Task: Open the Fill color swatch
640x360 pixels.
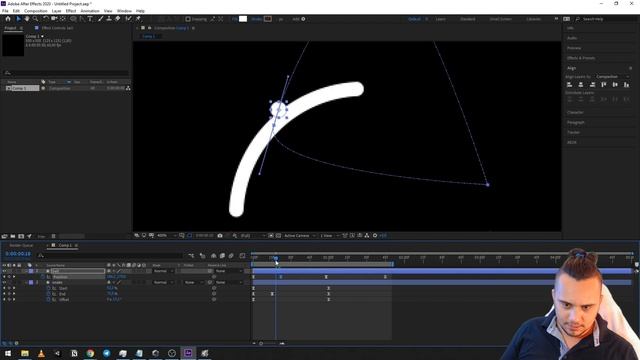Action: [x=243, y=19]
